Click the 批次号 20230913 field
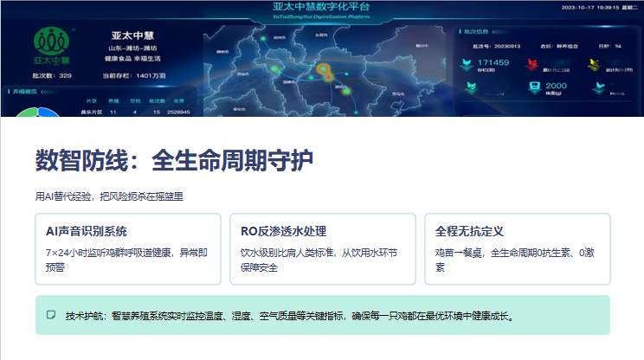Viewport: 644px width, 360px height. [x=490, y=47]
